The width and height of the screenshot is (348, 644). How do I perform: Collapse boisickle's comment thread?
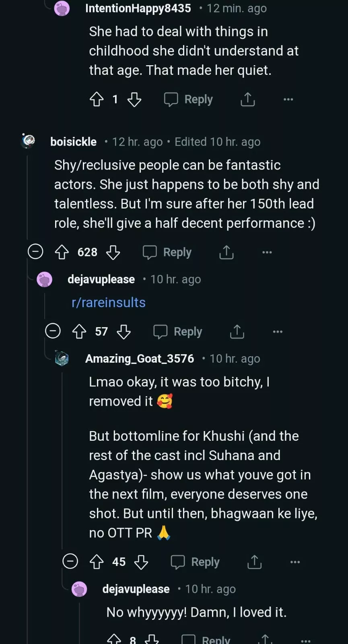coord(35,252)
